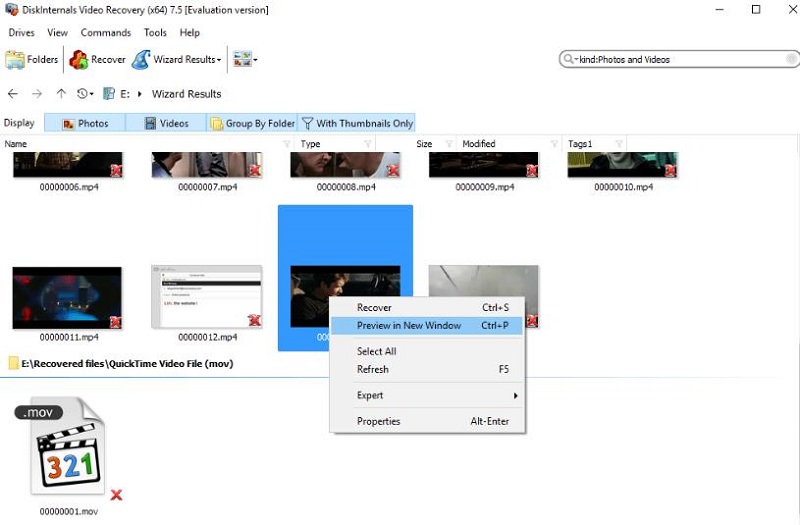Image resolution: width=800 pixels, height=525 pixels.
Task: Open the Tags1 column filter icon
Action: pyautogui.click(x=619, y=144)
